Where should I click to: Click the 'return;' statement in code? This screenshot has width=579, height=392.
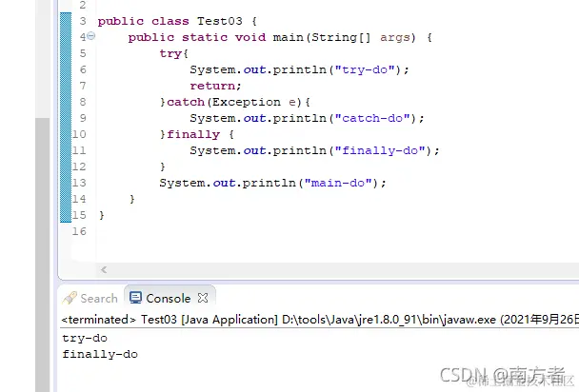(x=215, y=86)
